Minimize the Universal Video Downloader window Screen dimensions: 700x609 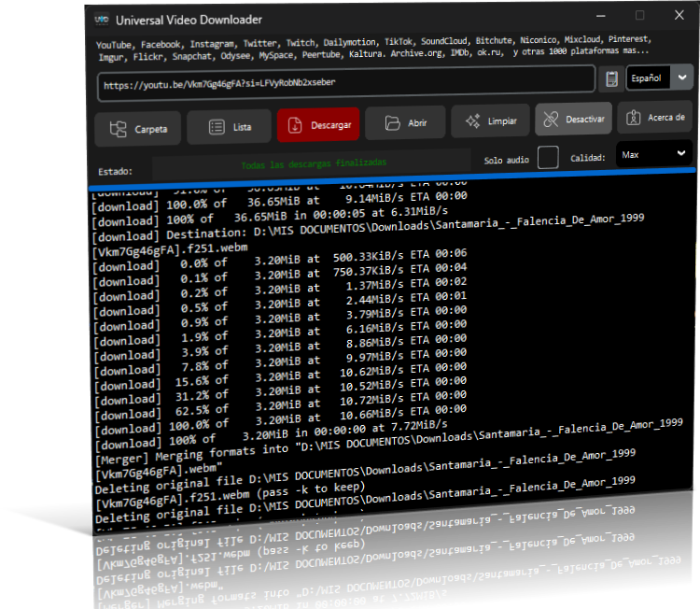601,16
